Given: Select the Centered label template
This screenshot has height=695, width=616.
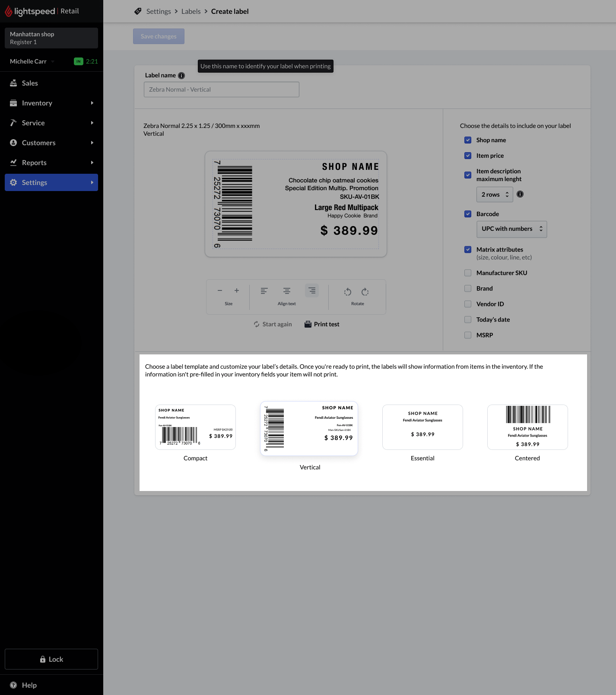Looking at the screenshot, I should point(527,427).
